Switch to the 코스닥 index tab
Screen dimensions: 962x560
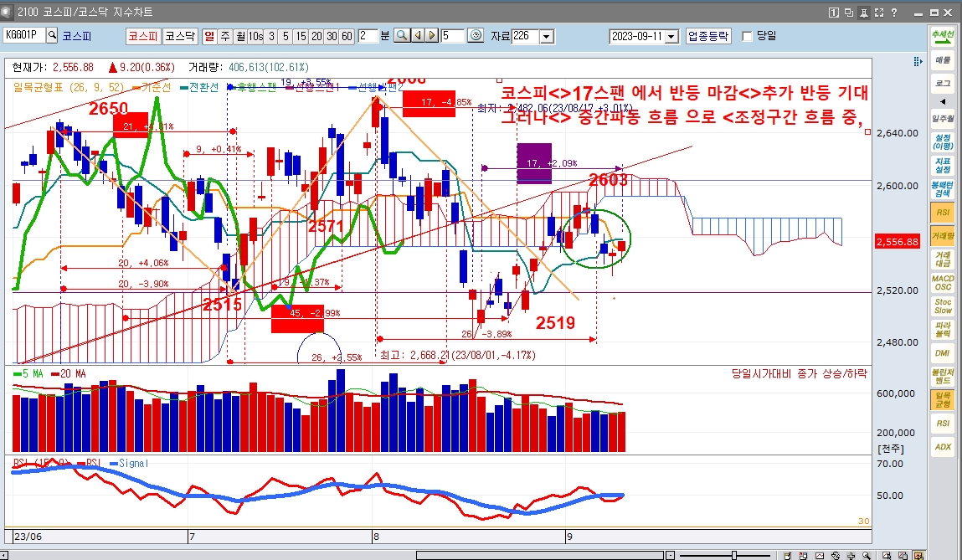point(180,35)
